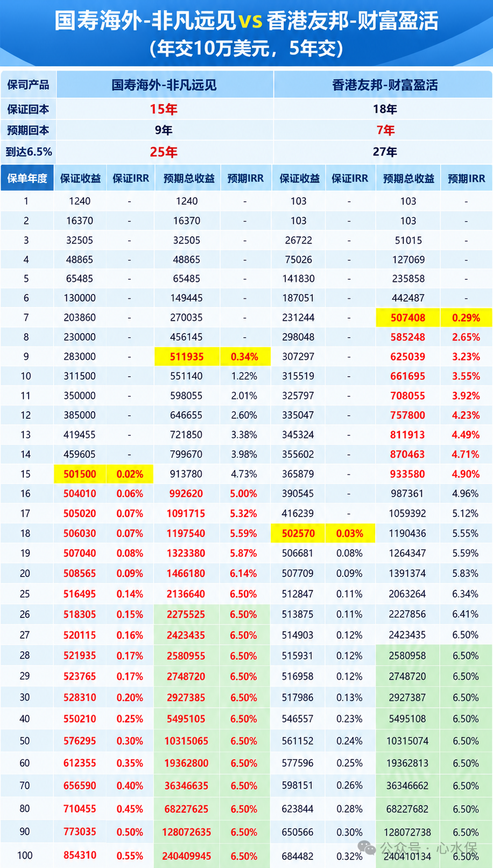
Task: Click the '0.28%' guaranteed IRR cell
Action: [x=349, y=809]
